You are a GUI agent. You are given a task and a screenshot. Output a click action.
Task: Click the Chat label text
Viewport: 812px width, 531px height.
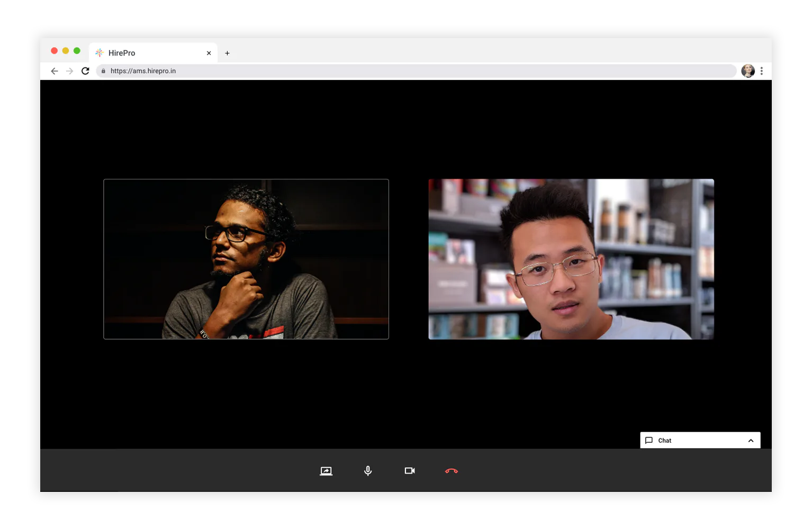(665, 441)
